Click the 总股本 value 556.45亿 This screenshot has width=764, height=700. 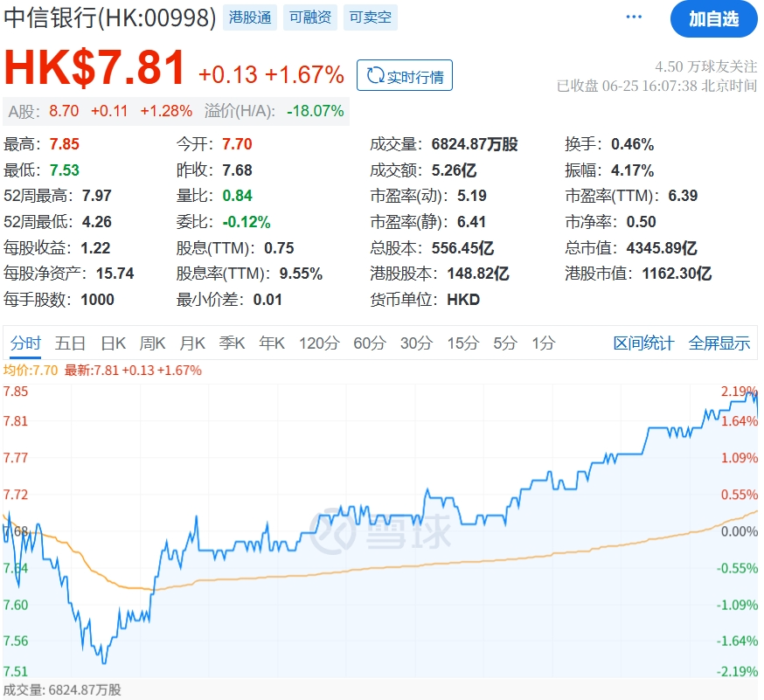[463, 248]
